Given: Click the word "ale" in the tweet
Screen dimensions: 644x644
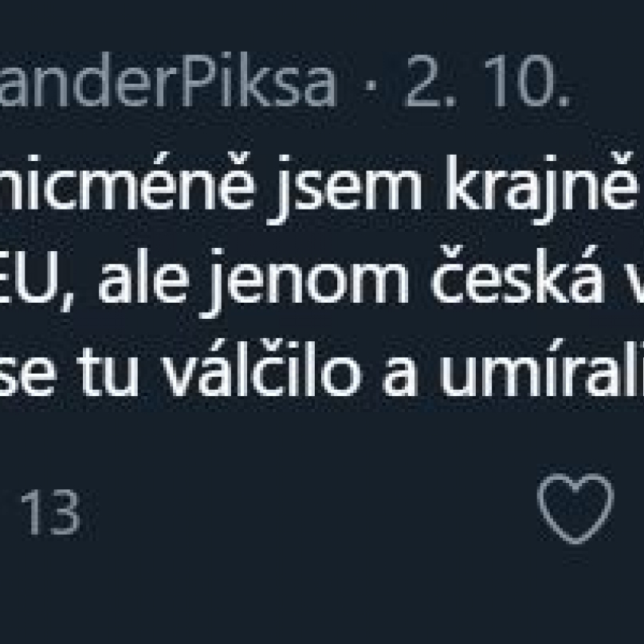Looking at the screenshot, I should coord(143,276).
